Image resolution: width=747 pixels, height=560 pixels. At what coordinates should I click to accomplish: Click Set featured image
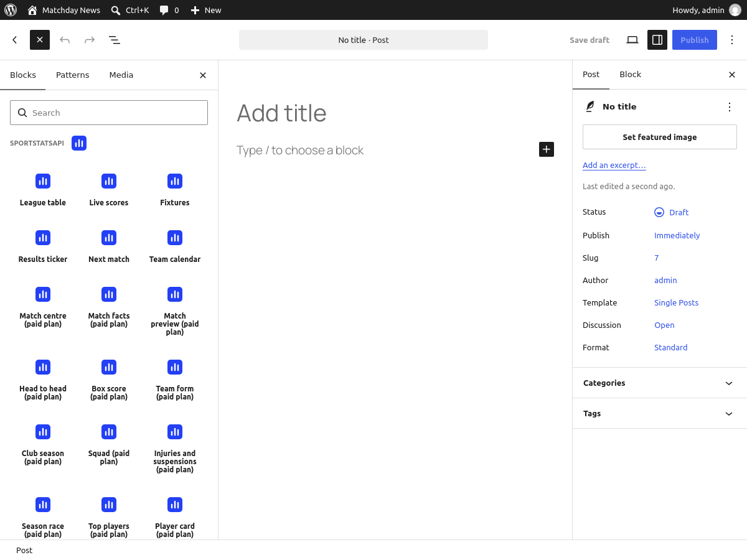(660, 137)
